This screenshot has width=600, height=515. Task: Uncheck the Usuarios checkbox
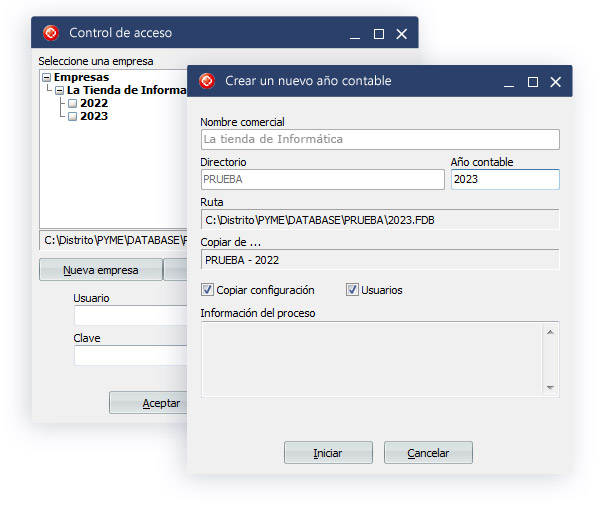[x=352, y=290]
